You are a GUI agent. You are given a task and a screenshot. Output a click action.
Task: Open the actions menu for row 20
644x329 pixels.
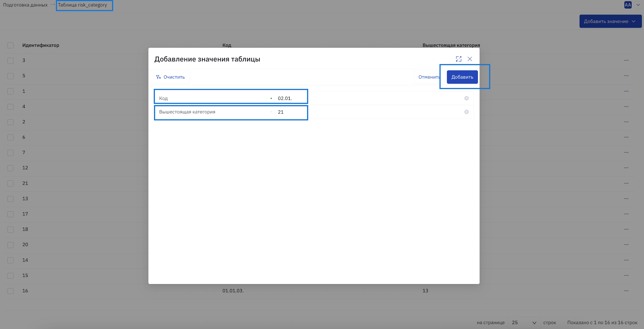coord(626,245)
